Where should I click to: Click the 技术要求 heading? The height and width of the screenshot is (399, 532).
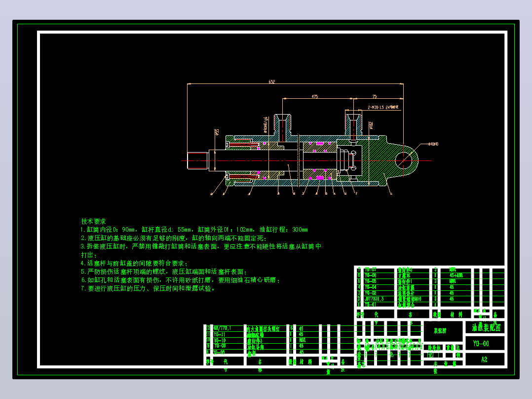(94, 221)
